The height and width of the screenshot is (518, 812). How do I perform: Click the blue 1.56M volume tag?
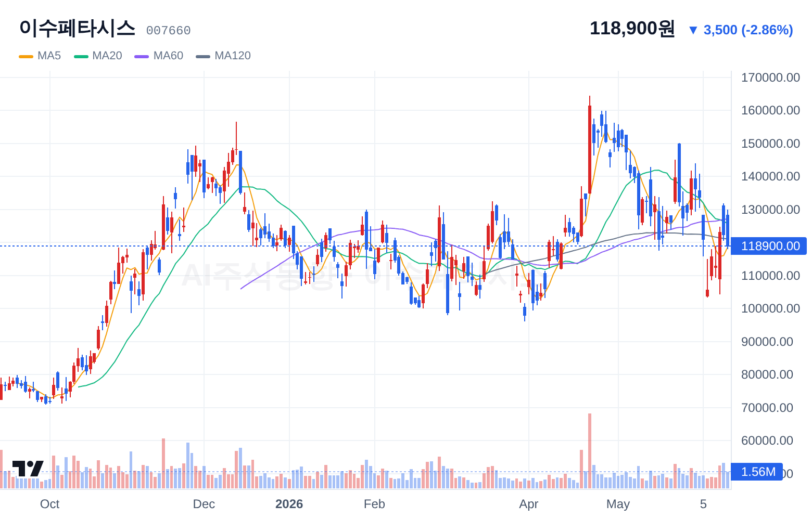pyautogui.click(x=757, y=472)
